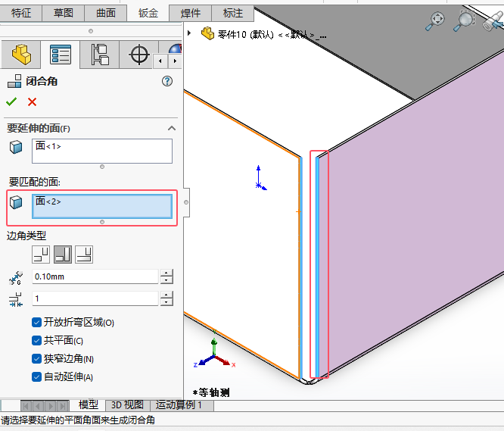Click the gap distance icon
Screen dimensions: 504x431
[x=16, y=278]
